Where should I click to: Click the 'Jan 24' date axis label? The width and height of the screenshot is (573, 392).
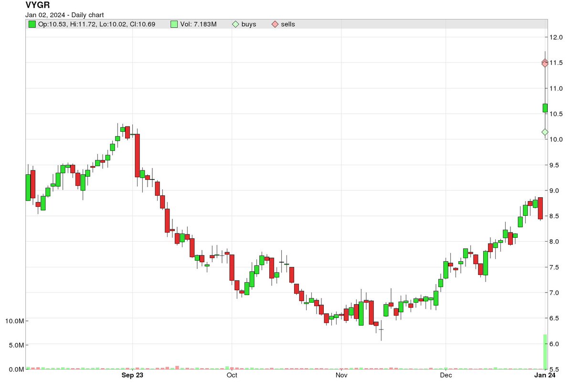tap(545, 375)
